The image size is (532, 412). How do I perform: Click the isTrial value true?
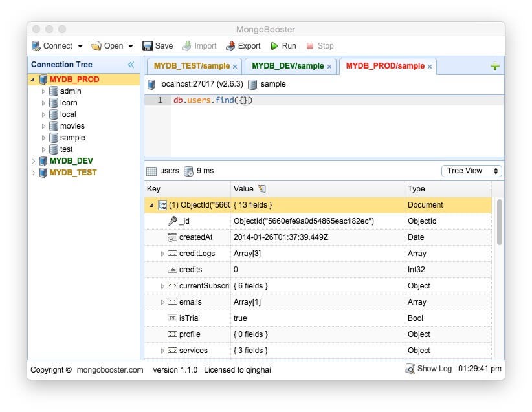240,318
